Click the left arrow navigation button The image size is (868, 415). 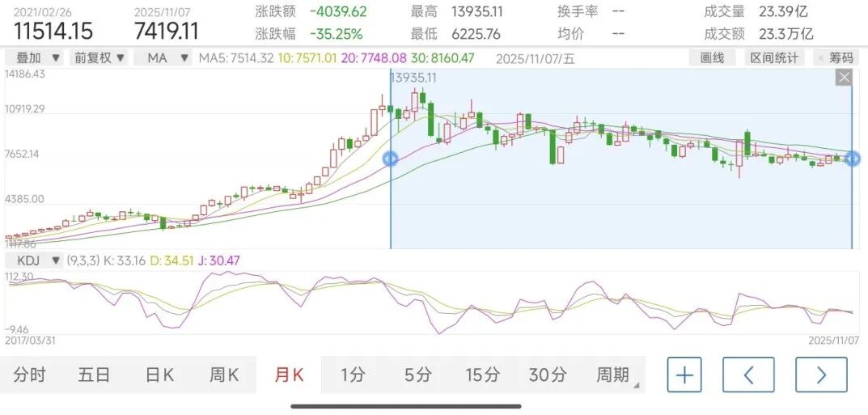[748, 375]
